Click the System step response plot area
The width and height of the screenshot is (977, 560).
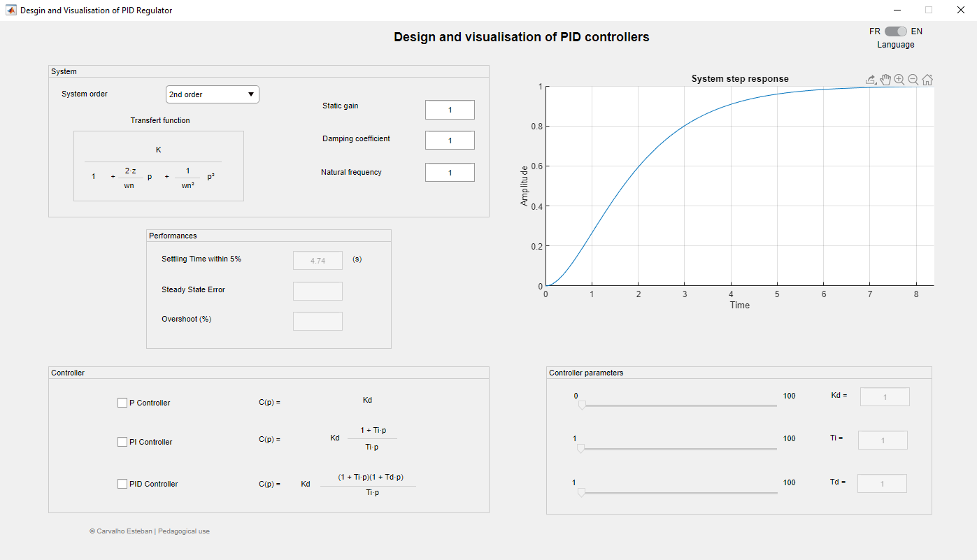(x=740, y=186)
